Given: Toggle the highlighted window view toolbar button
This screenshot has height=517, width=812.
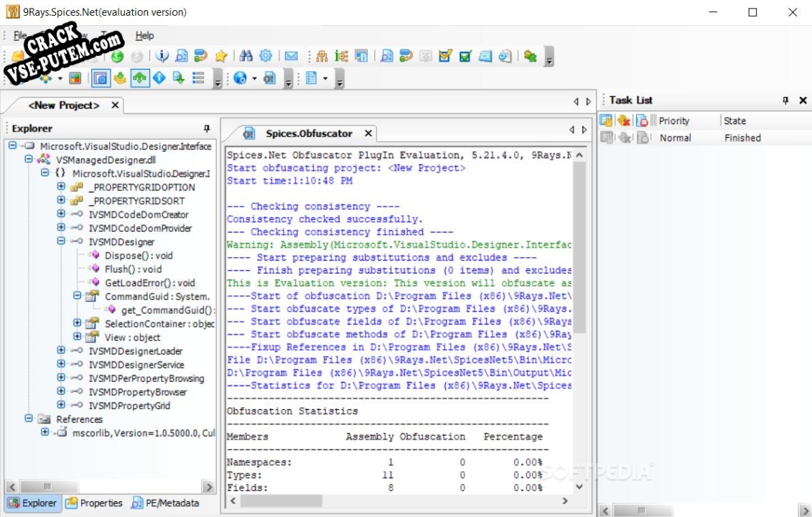Looking at the screenshot, I should (x=101, y=78).
